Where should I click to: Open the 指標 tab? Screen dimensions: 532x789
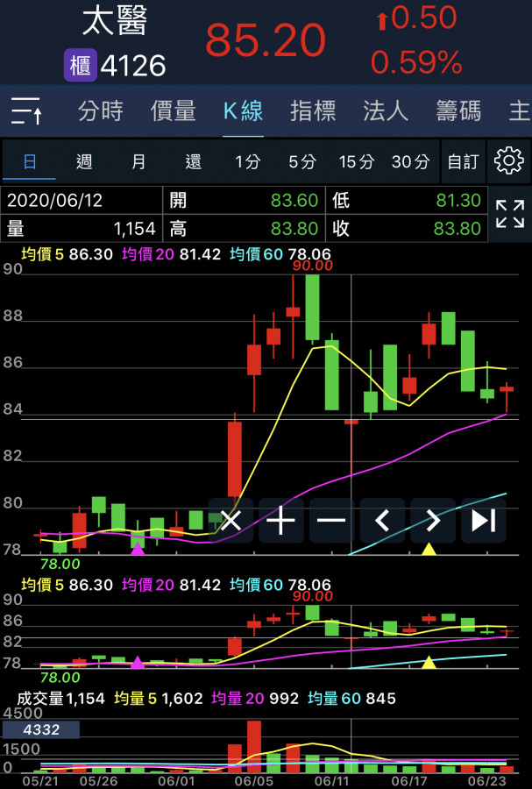pos(313,111)
